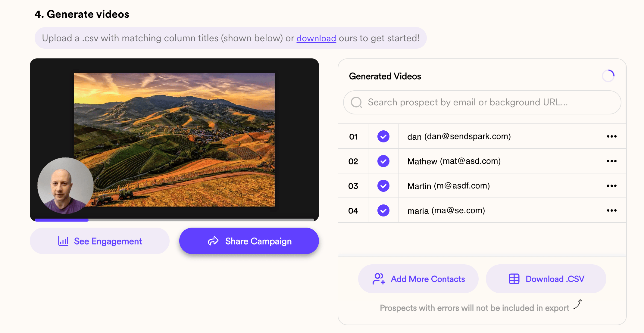The height and width of the screenshot is (333, 644).
Task: Click the loading spinner in Generated Videos
Action: point(608,76)
